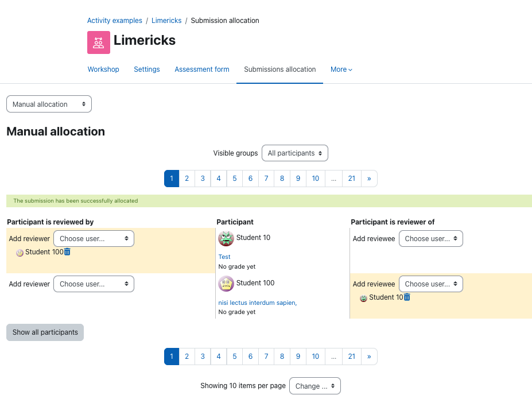Expand the Visible groups All participants dropdown
Screen dimensions: 532x399
pyautogui.click(x=294, y=153)
